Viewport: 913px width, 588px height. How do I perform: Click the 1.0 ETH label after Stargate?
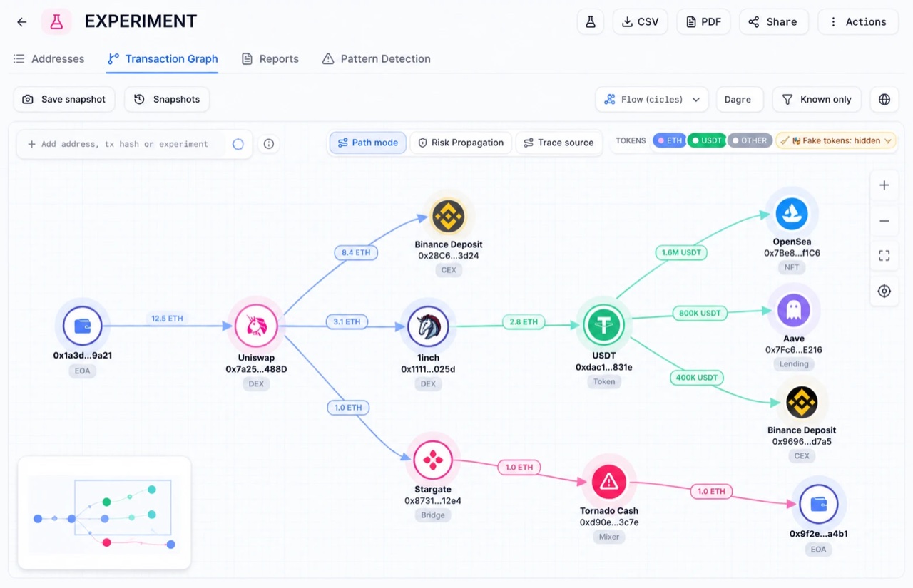[x=519, y=468]
